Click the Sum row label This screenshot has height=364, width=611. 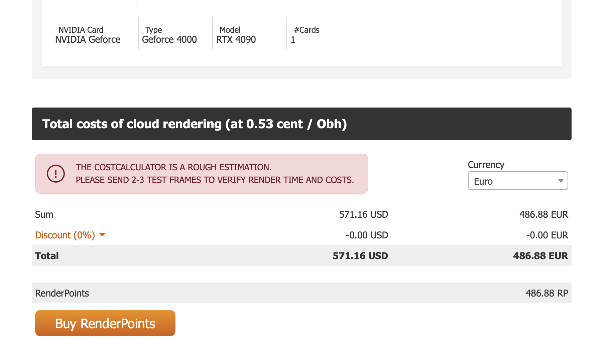pos(44,214)
